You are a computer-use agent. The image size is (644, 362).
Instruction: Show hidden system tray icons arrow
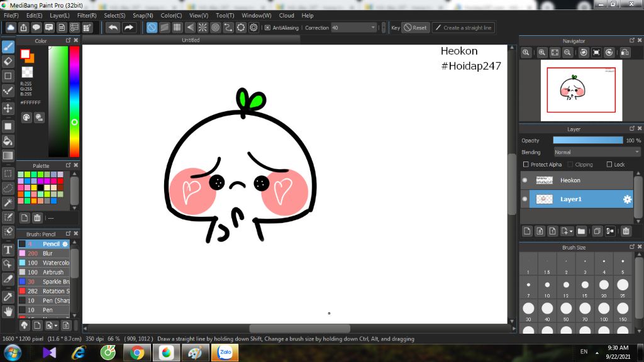point(597,352)
